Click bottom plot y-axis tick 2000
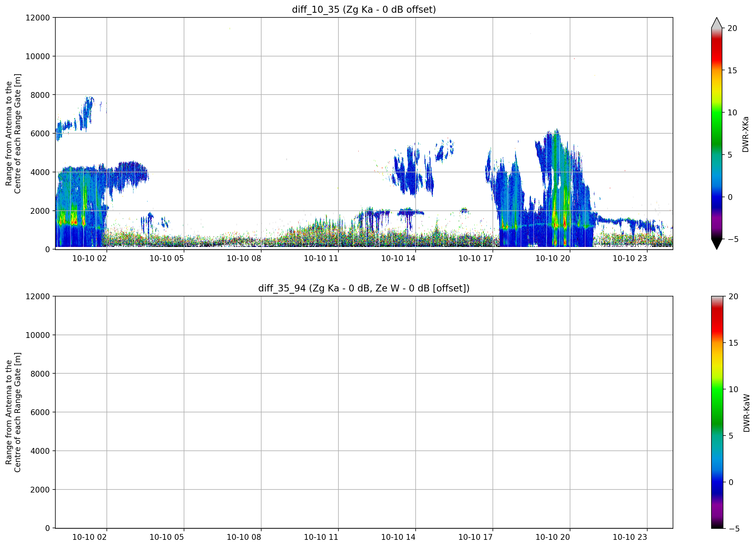This screenshot has height=547, width=756. tap(40, 490)
